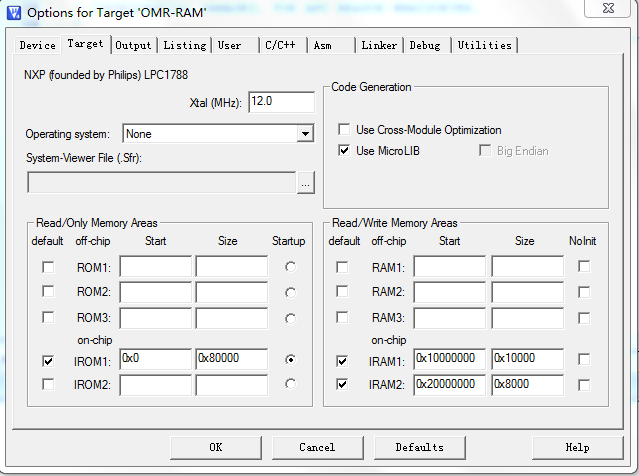Viewport: 639px width, 476px height.
Task: Click the OK button
Action: tap(216, 447)
